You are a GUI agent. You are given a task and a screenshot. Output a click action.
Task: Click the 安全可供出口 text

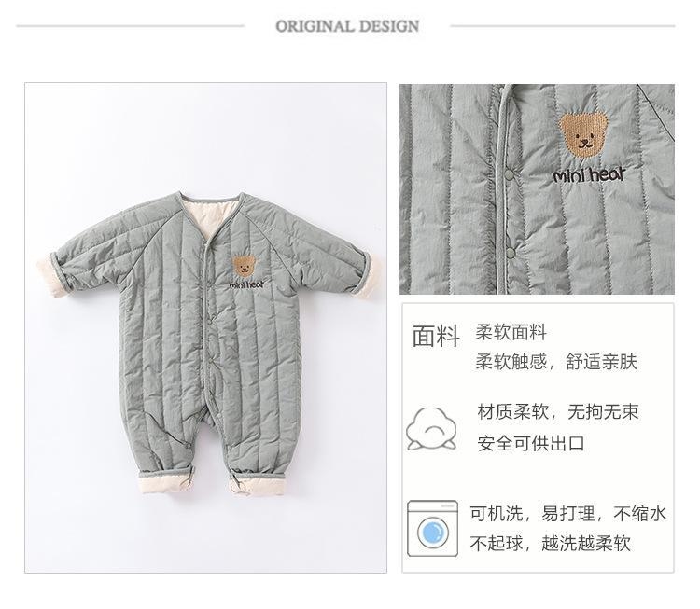point(531,444)
